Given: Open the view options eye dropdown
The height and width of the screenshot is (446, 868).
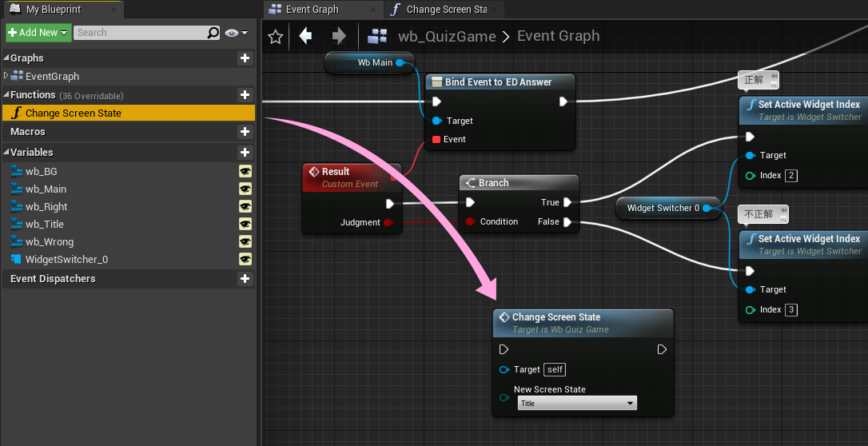Looking at the screenshot, I should (237, 34).
